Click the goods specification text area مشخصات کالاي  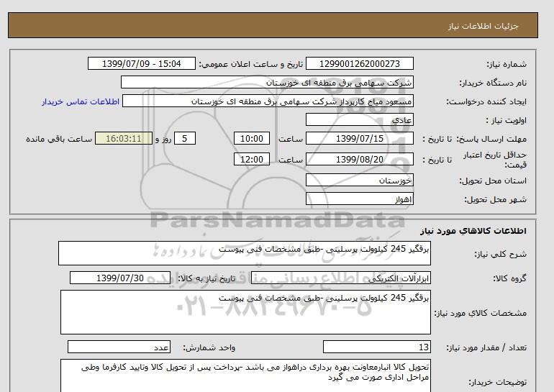coord(245,312)
